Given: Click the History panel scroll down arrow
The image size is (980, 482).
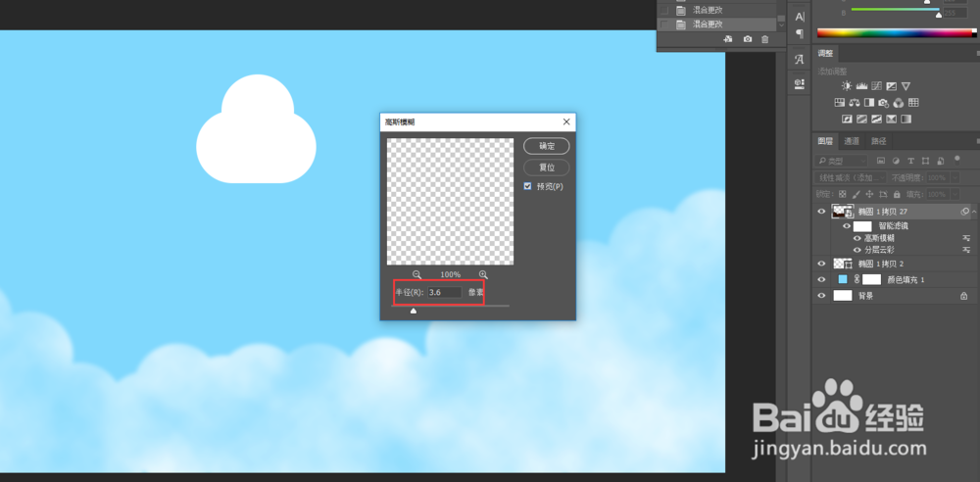Looking at the screenshot, I should 781,25.
